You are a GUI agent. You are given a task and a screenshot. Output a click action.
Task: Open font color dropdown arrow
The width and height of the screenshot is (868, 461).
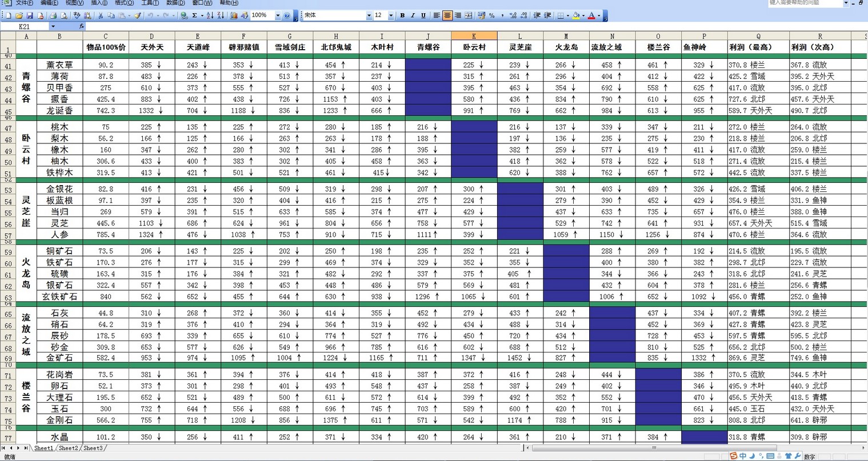599,15
